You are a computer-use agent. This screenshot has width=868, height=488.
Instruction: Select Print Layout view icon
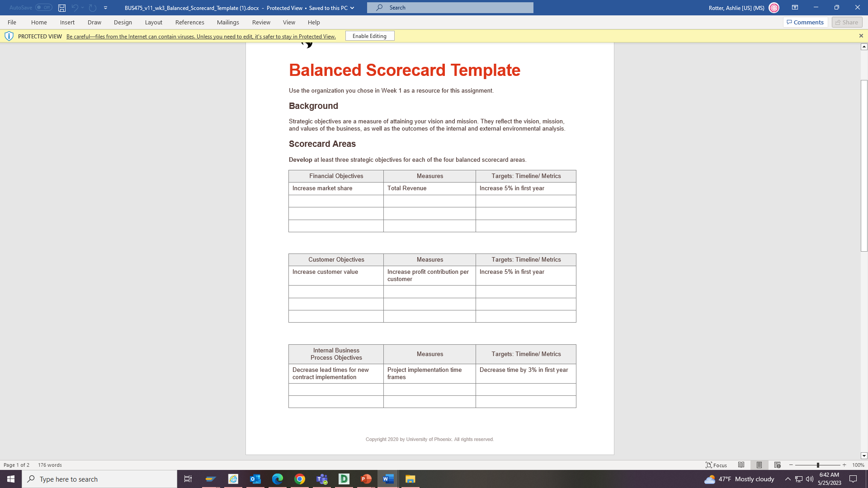tap(759, 465)
